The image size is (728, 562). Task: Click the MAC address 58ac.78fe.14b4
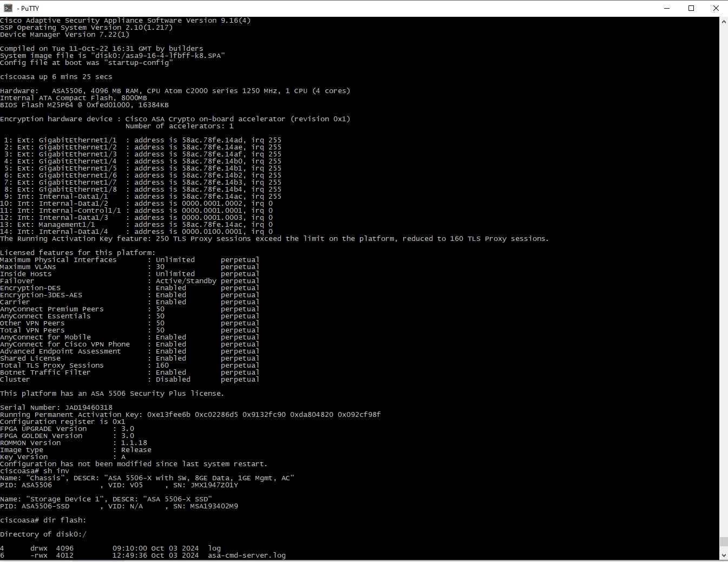[x=212, y=189]
